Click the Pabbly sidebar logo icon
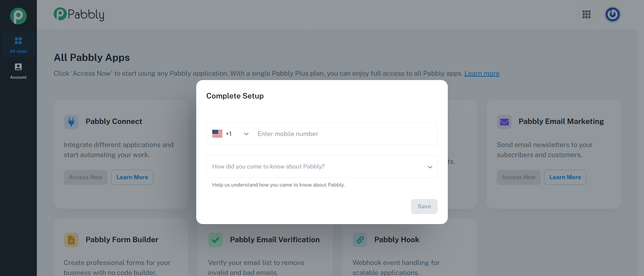Viewport: 644px width, 276px height. click(x=18, y=16)
